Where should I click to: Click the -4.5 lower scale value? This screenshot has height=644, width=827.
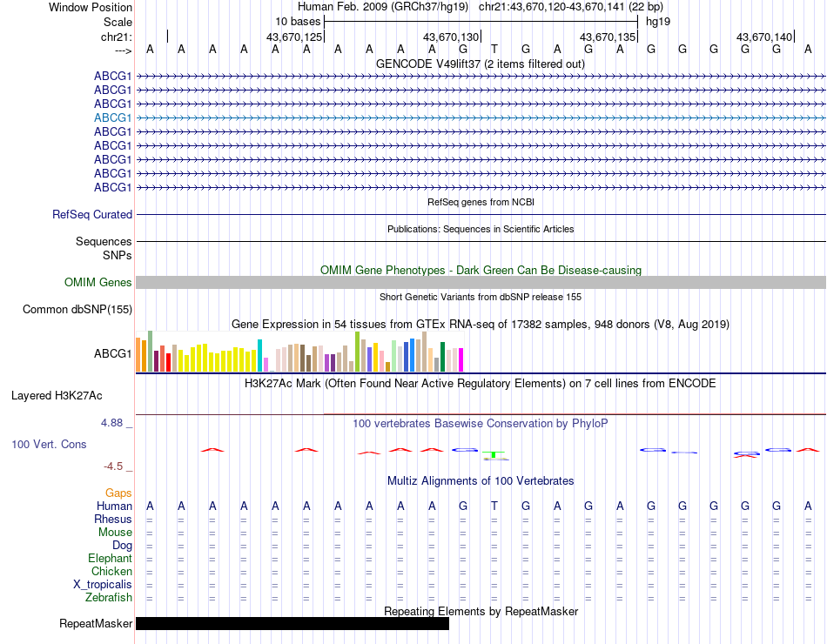pyautogui.click(x=113, y=466)
